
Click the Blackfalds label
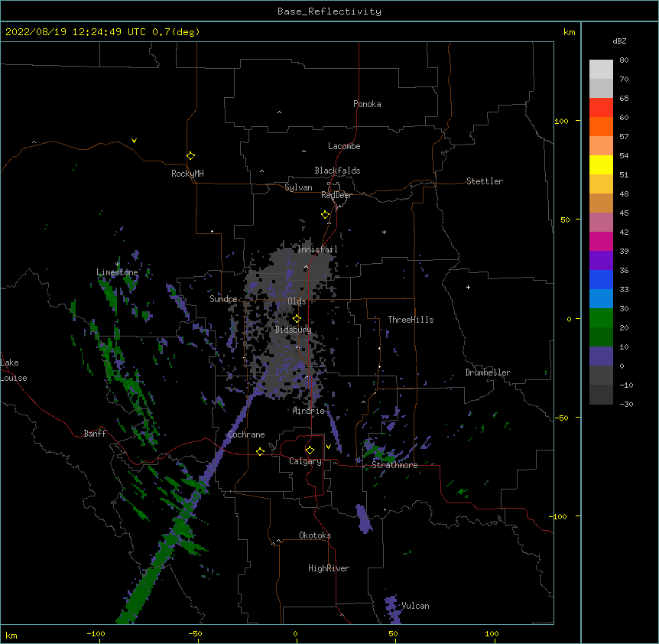(x=337, y=171)
